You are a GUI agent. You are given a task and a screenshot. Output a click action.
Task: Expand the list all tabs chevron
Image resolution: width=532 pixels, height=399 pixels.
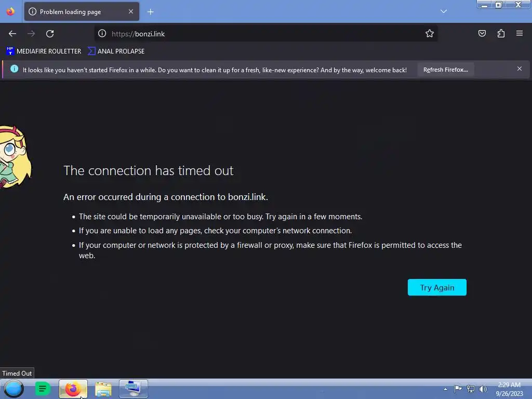pos(444,11)
